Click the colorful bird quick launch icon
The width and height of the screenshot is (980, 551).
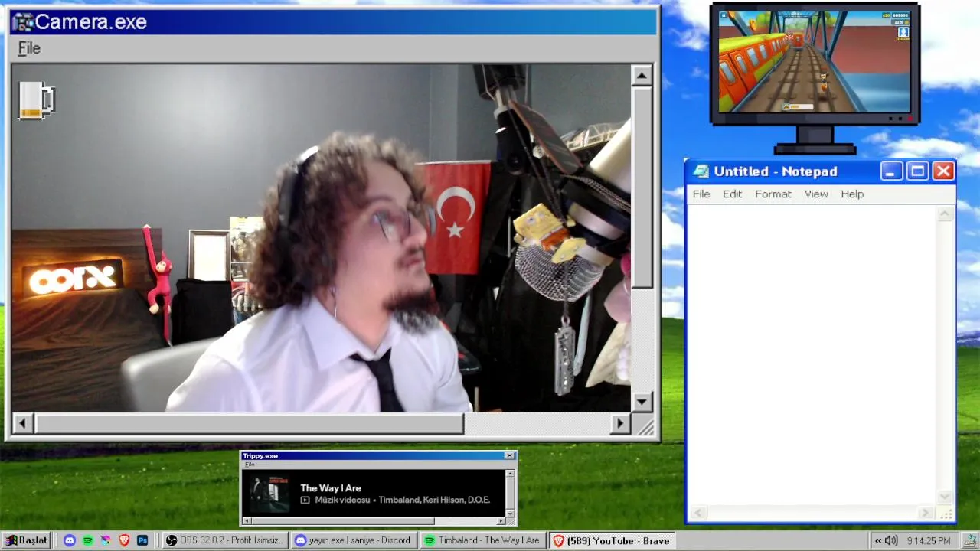point(106,540)
